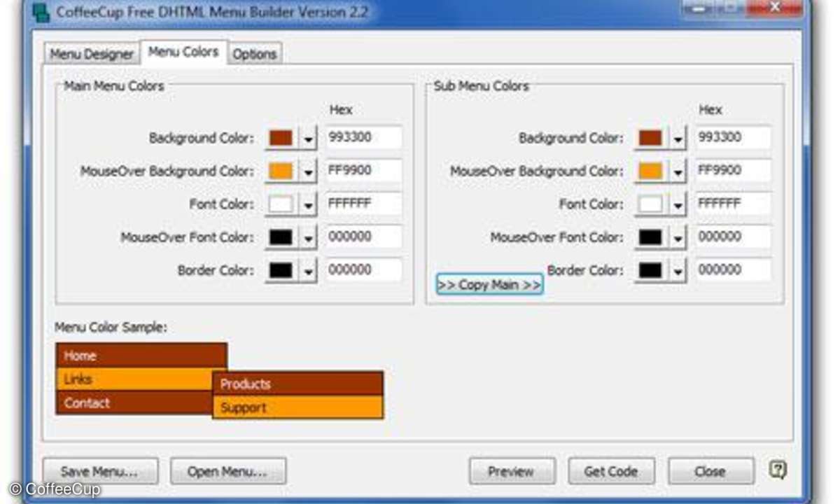Click the Save Menu button
Screen dimensions: 840x504
pos(100,471)
